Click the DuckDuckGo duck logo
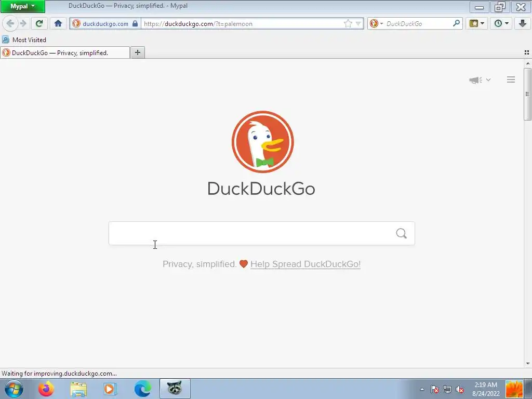532x399 pixels. coord(262,142)
